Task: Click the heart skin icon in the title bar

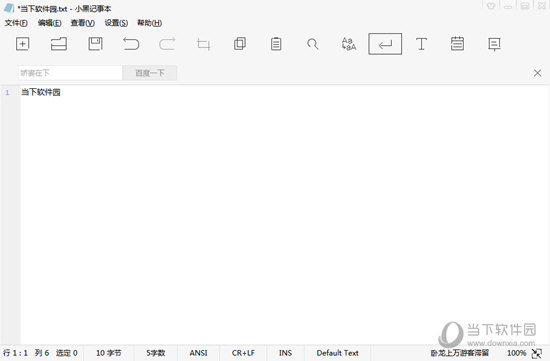Action: [491, 6]
